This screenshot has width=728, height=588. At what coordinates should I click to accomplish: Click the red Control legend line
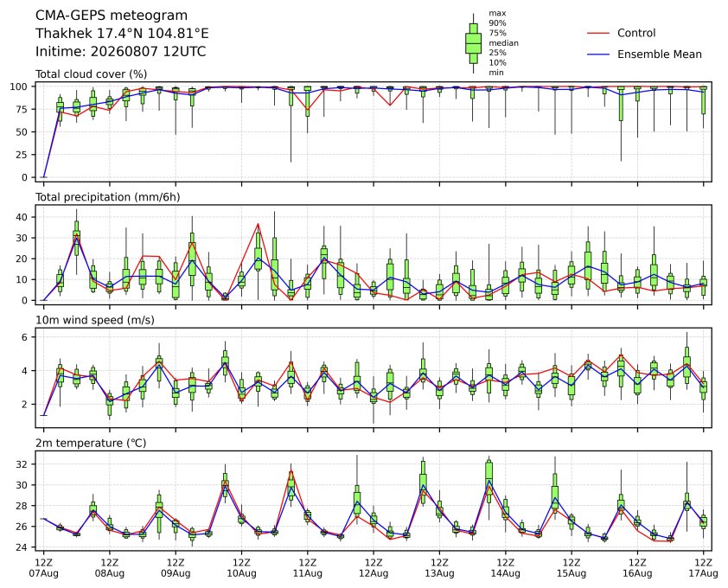click(598, 34)
